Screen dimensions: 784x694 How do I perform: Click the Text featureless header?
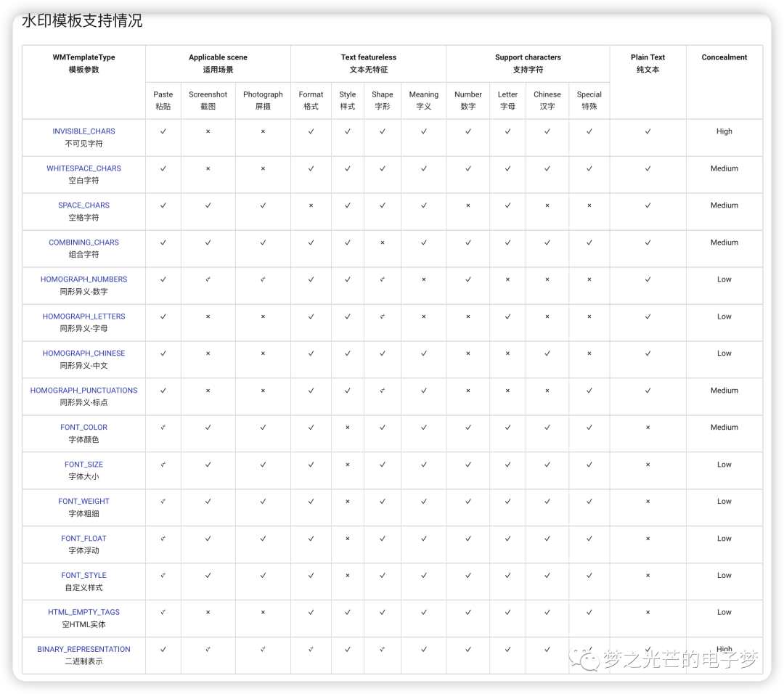coord(369,63)
